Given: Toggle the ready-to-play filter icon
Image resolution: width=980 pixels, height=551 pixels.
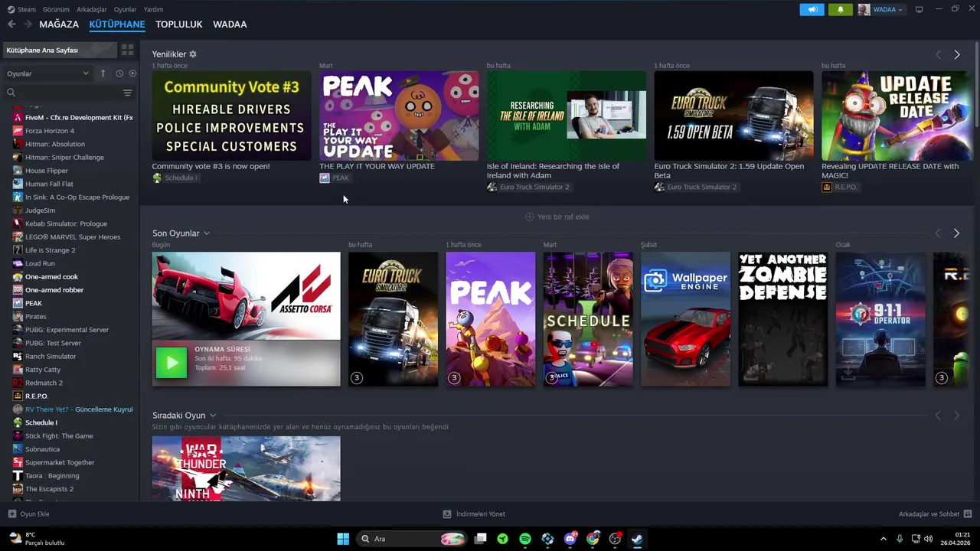Looking at the screenshot, I should [x=132, y=73].
